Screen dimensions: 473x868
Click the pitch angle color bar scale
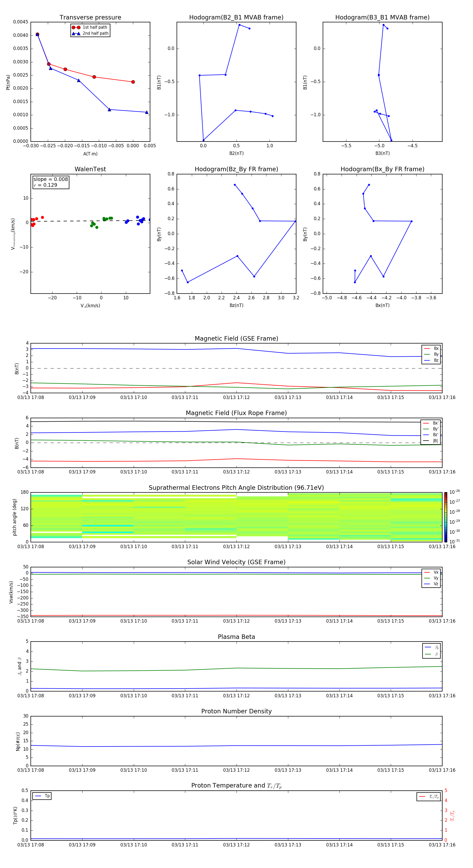pos(446,517)
